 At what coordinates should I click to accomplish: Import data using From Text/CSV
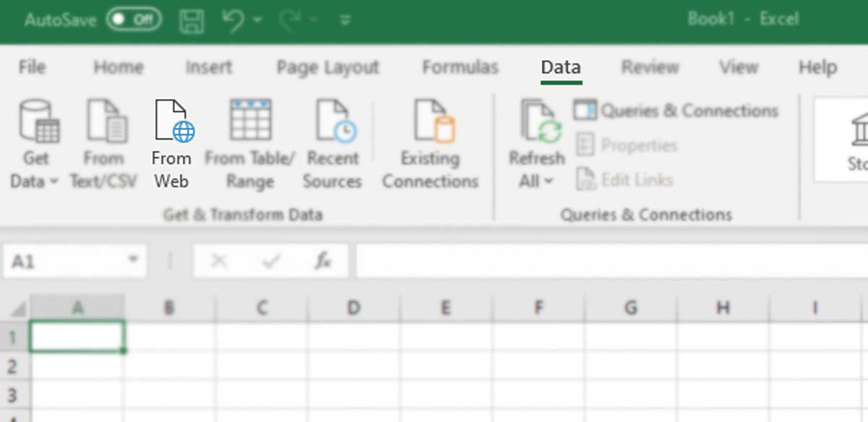coord(105,141)
